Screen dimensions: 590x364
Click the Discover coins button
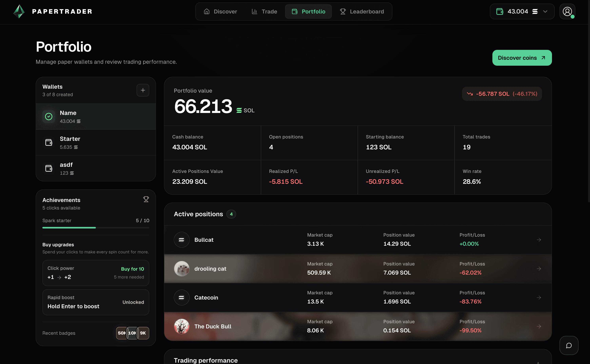tap(522, 58)
